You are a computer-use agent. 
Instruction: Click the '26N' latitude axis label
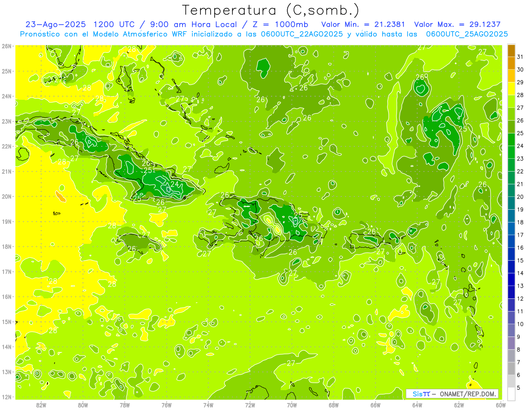click(x=6, y=46)
